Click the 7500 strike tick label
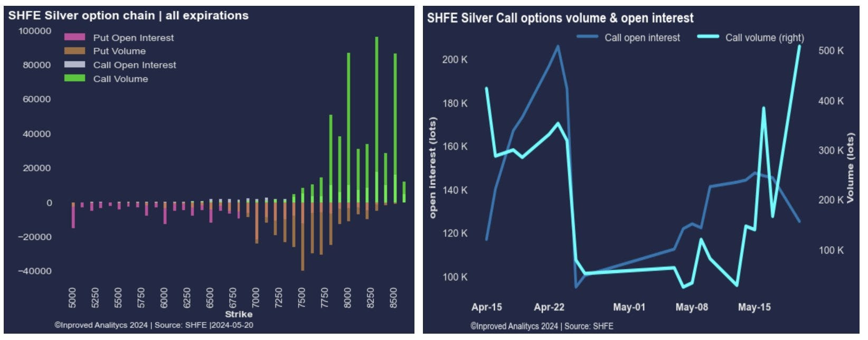This screenshot has width=868, height=340. point(301,298)
